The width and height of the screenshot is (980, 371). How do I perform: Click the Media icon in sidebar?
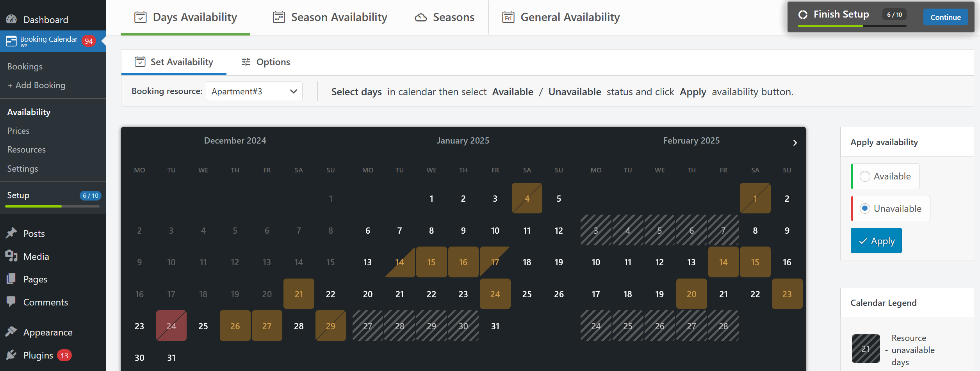point(11,256)
